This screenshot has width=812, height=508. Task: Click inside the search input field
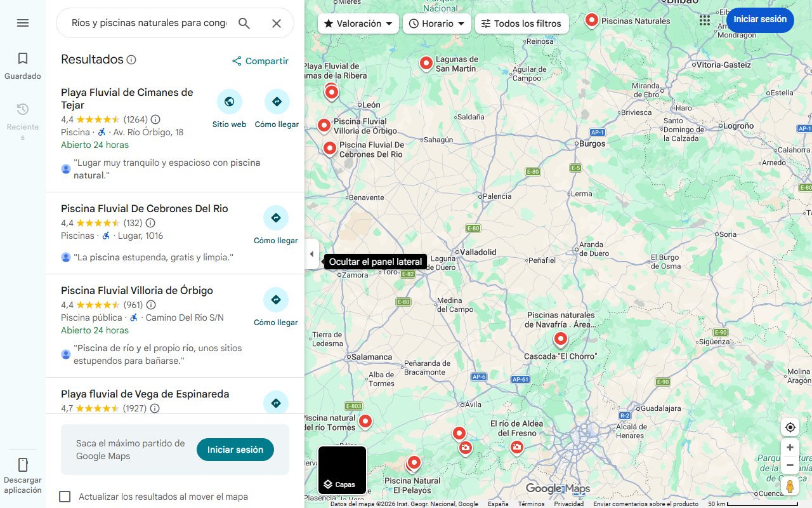click(x=148, y=23)
